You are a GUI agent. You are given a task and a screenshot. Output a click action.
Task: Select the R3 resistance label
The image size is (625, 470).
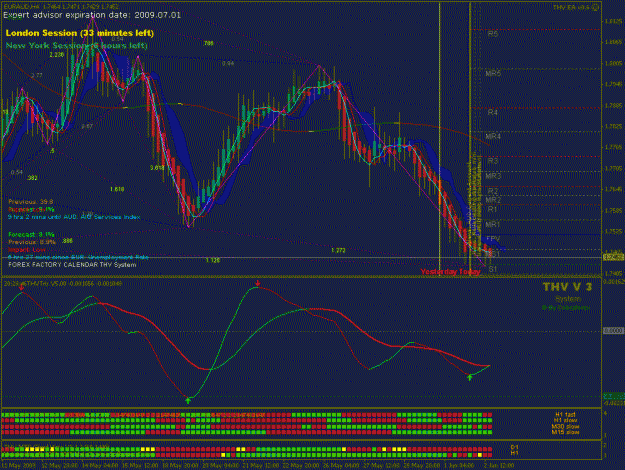493,161
